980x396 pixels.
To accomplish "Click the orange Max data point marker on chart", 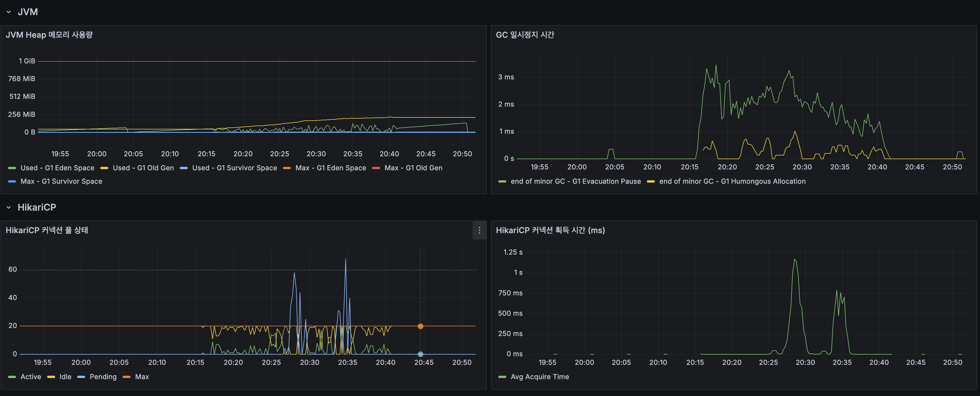I will coord(420,326).
